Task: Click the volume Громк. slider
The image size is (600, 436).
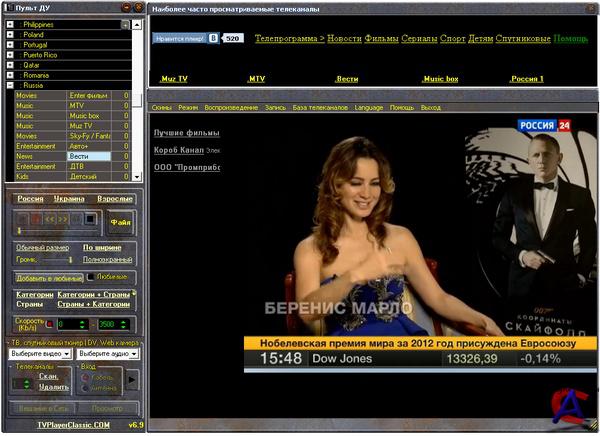Action: pyautogui.click(x=55, y=258)
